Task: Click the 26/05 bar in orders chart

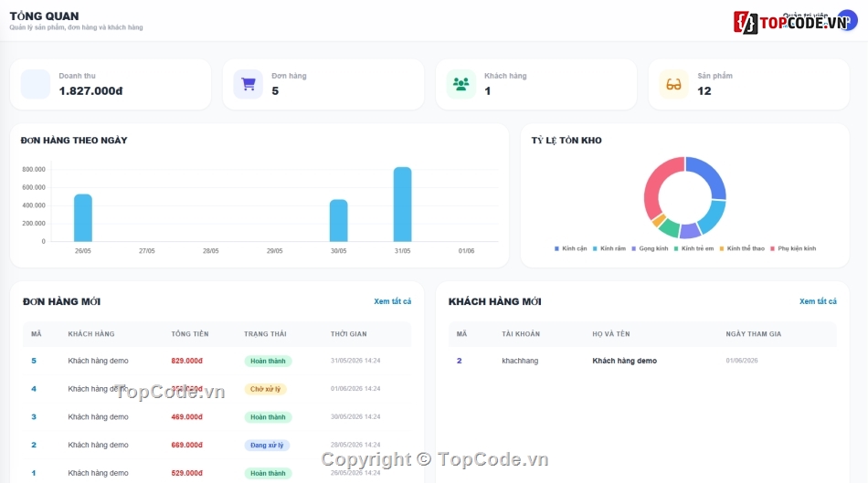Action: pyautogui.click(x=83, y=218)
